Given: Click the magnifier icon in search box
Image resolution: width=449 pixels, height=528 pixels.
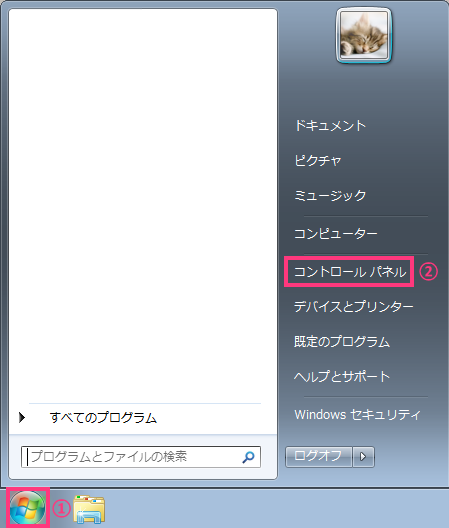Looking at the screenshot, I should (x=248, y=457).
